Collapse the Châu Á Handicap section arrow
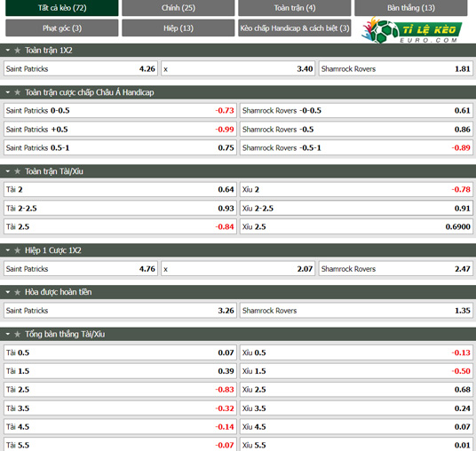The height and width of the screenshot is (451, 476). (x=8, y=92)
